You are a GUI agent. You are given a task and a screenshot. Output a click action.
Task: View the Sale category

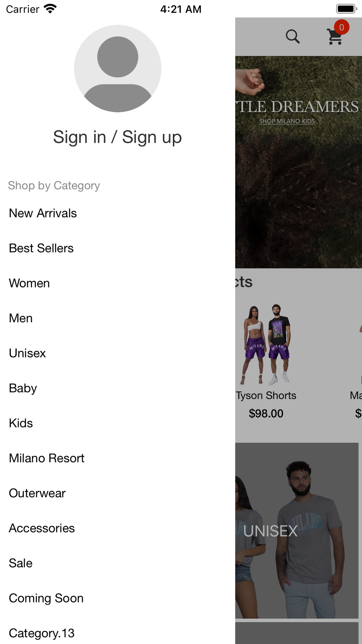click(21, 563)
